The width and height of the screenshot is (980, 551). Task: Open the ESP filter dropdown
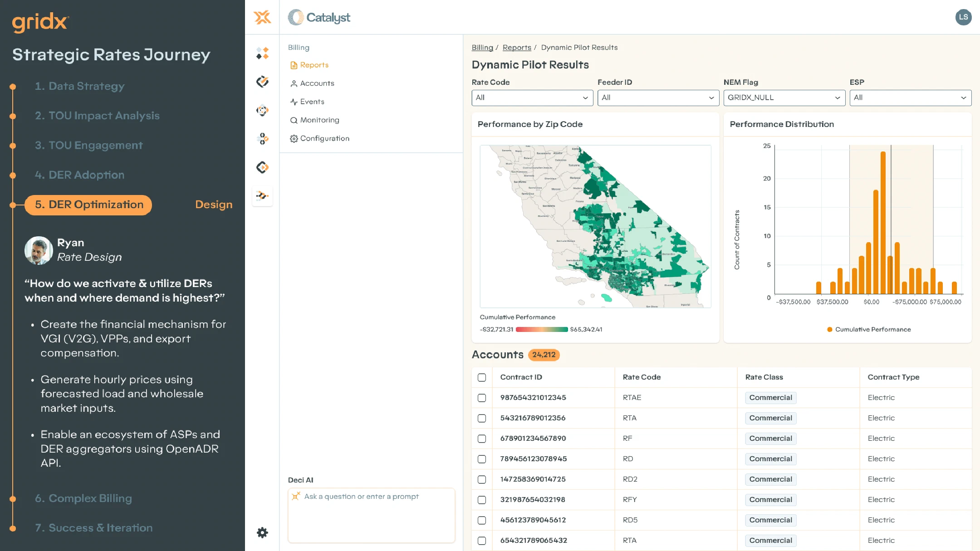tap(910, 98)
